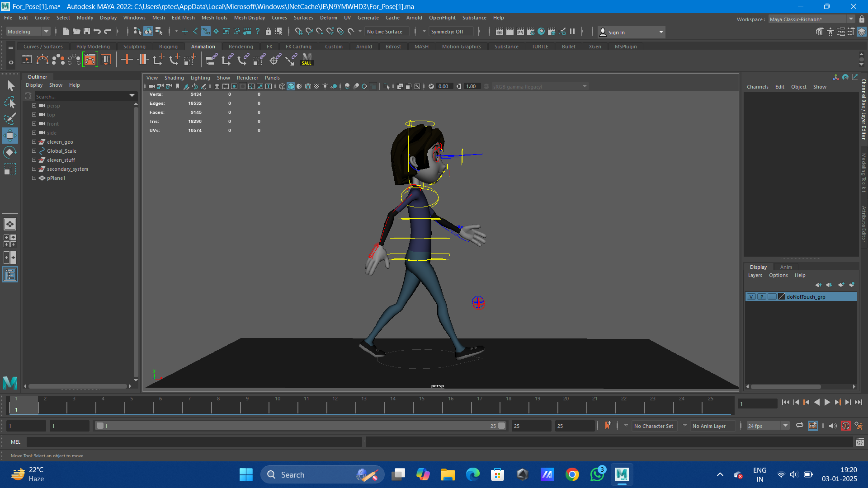Switch to the Anim layer tab
The image size is (868, 488).
point(786,267)
